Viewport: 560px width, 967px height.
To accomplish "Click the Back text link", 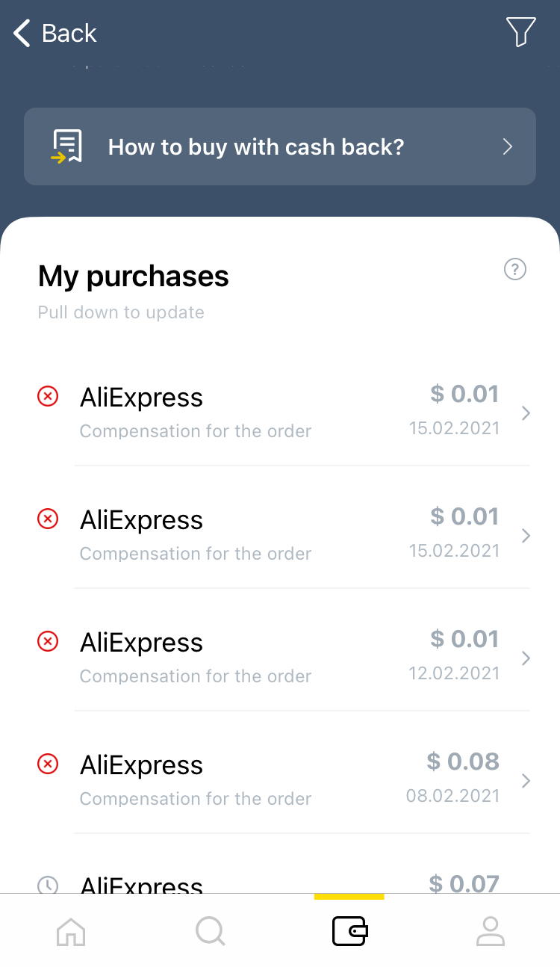I will tap(69, 33).
